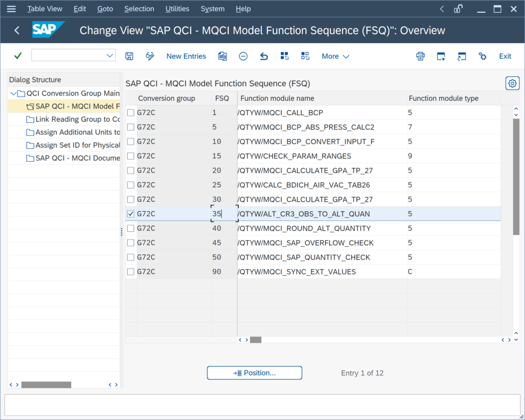
Task: Click the Function module name column header
Action: [x=322, y=98]
